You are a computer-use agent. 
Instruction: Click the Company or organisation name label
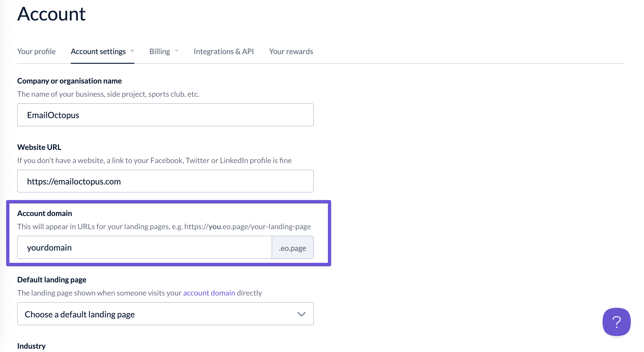(69, 81)
